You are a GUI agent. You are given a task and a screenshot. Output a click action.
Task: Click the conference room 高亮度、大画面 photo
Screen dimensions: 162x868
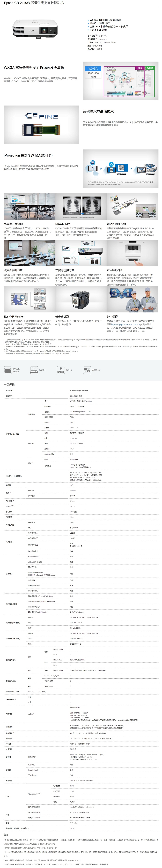30,207
